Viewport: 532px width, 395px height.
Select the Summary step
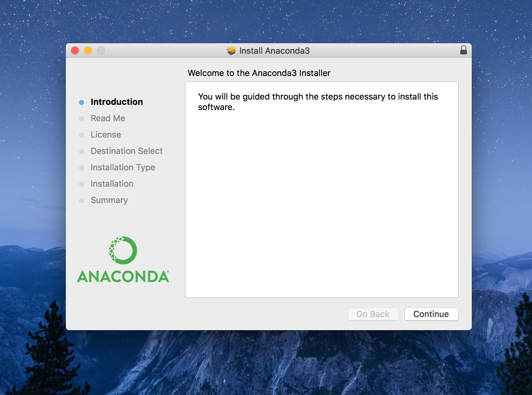coord(109,200)
